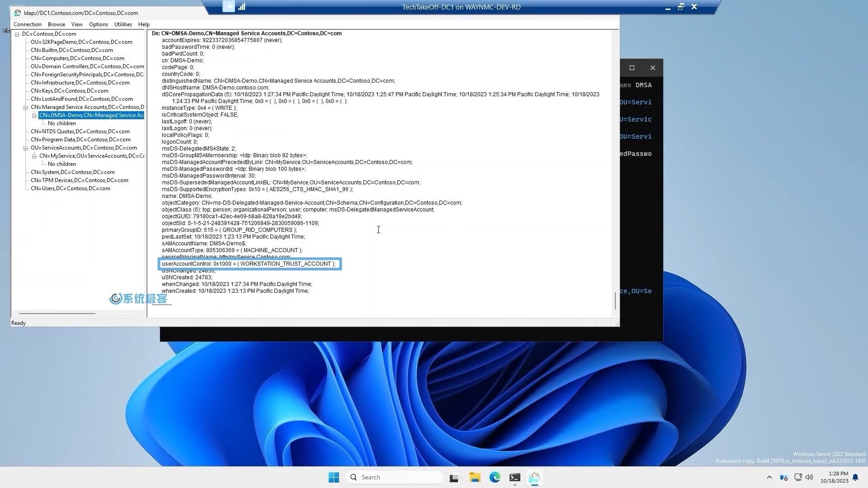Click the whenCreated attribute line
Viewport: 868px width, 488px height.
[x=236, y=291]
